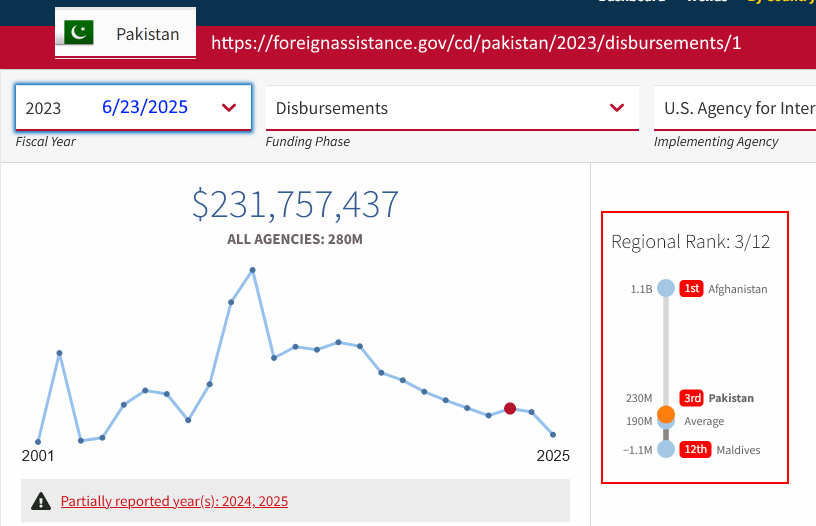
Task: Click the warning triangle icon
Action: [x=41, y=501]
